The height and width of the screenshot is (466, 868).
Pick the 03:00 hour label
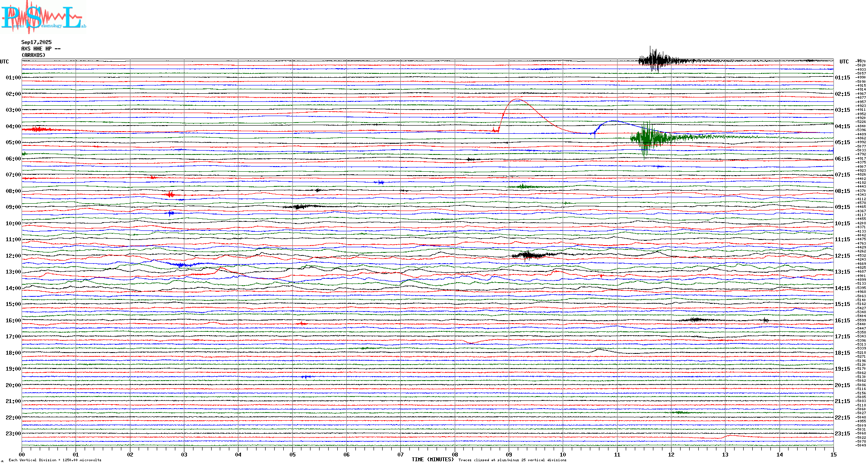[x=13, y=110]
